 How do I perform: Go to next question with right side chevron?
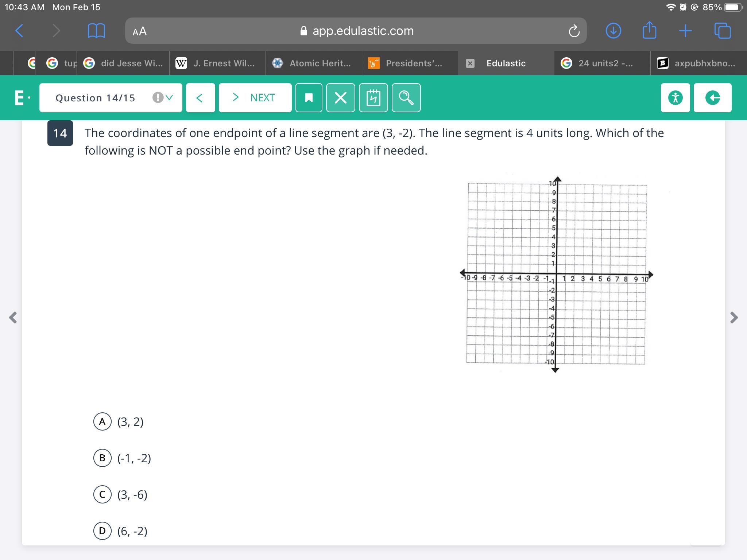coord(734,317)
